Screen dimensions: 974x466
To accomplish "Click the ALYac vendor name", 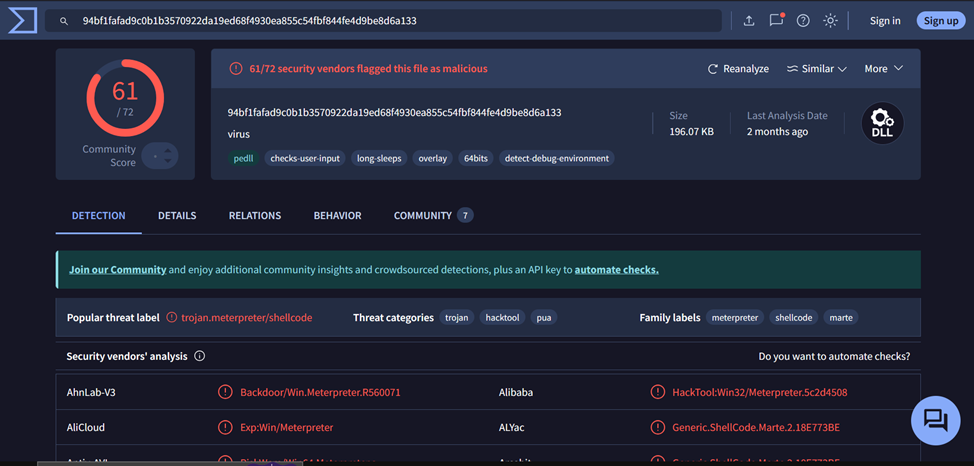I will (x=512, y=427).
